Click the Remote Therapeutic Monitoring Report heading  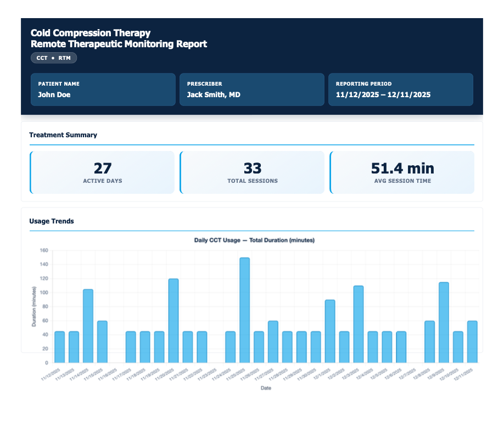coord(119,44)
